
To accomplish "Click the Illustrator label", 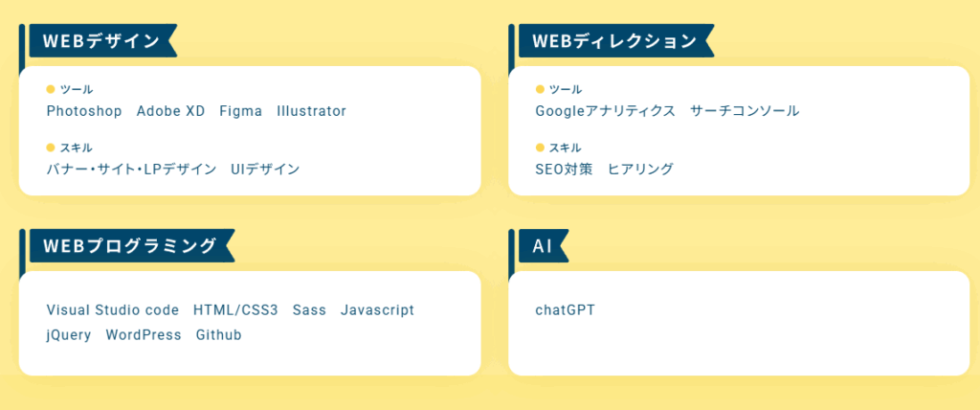I will [311, 111].
